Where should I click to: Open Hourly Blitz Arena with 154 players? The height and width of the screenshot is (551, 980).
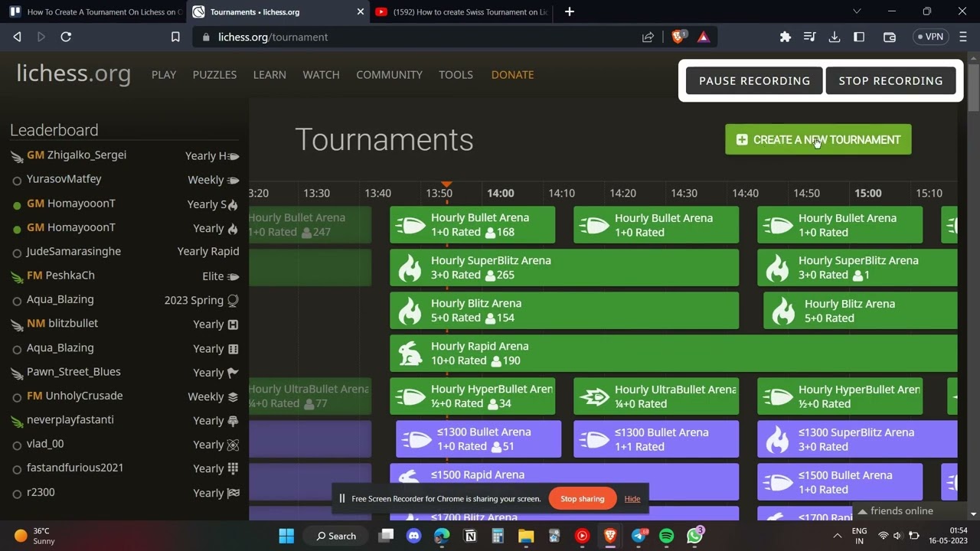coord(564,311)
